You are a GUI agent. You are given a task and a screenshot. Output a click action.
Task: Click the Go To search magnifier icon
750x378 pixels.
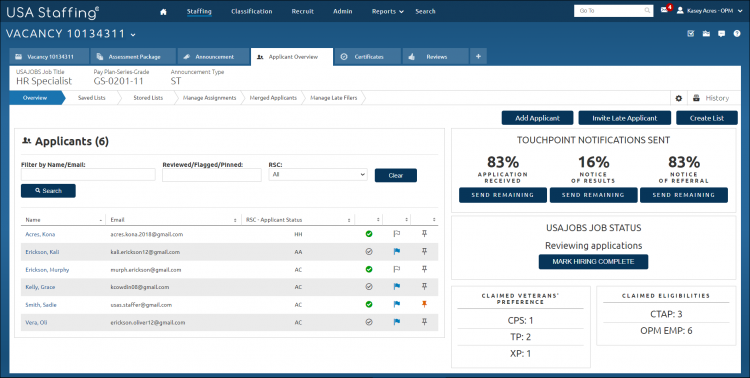[647, 11]
